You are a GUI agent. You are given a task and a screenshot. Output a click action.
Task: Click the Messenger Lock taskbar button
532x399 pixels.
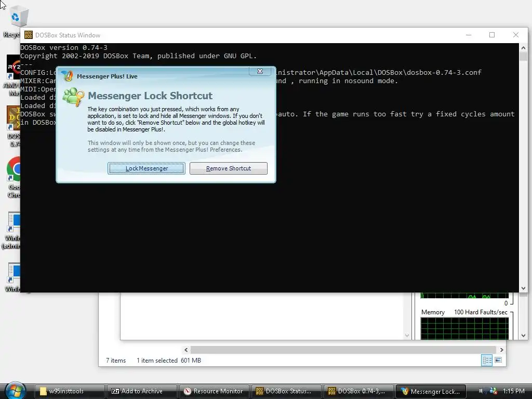[431, 391]
